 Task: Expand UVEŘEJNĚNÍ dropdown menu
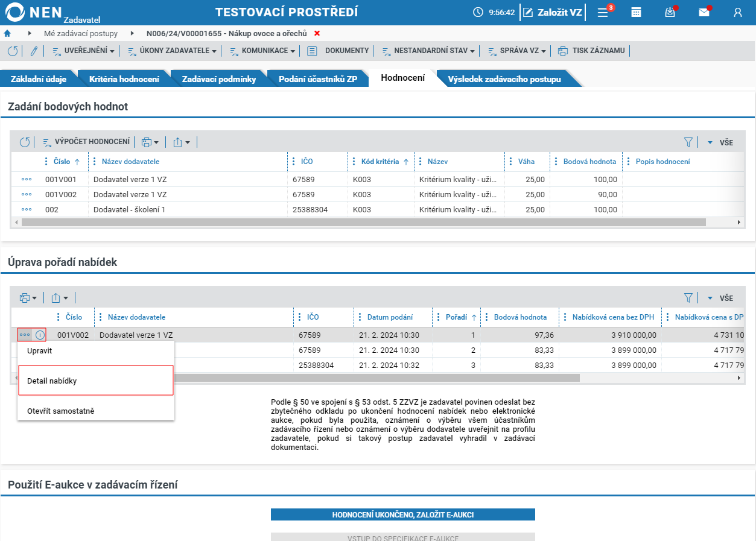point(83,51)
